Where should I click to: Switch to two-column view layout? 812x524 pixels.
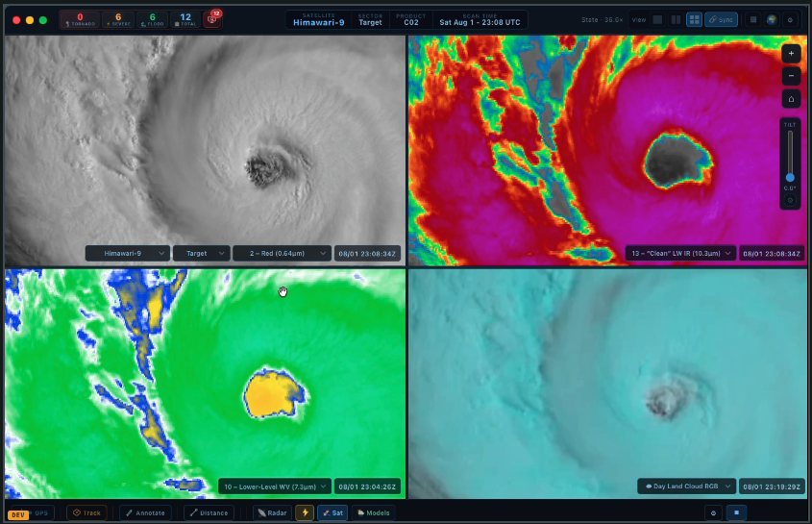click(676, 19)
